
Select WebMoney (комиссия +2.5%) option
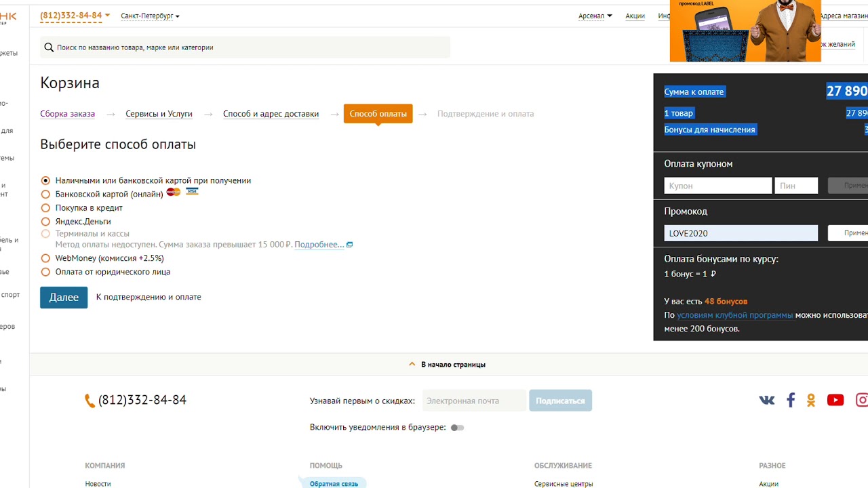tap(45, 258)
